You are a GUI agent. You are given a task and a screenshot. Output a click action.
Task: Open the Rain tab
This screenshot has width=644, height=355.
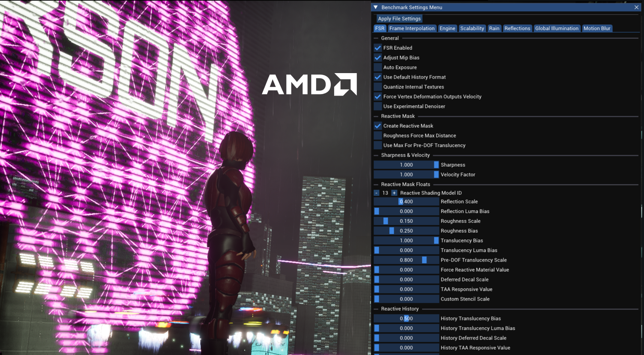click(x=494, y=28)
